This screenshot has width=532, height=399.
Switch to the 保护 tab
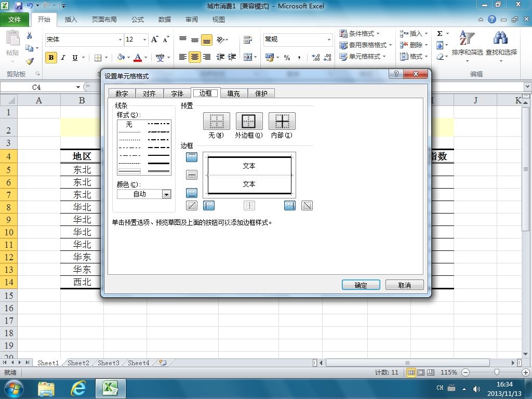[261, 94]
